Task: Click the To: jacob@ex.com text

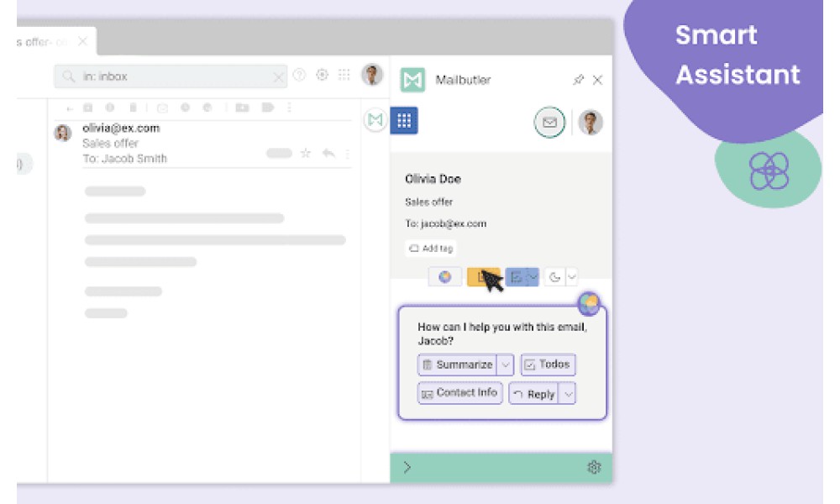Action: [x=446, y=223]
